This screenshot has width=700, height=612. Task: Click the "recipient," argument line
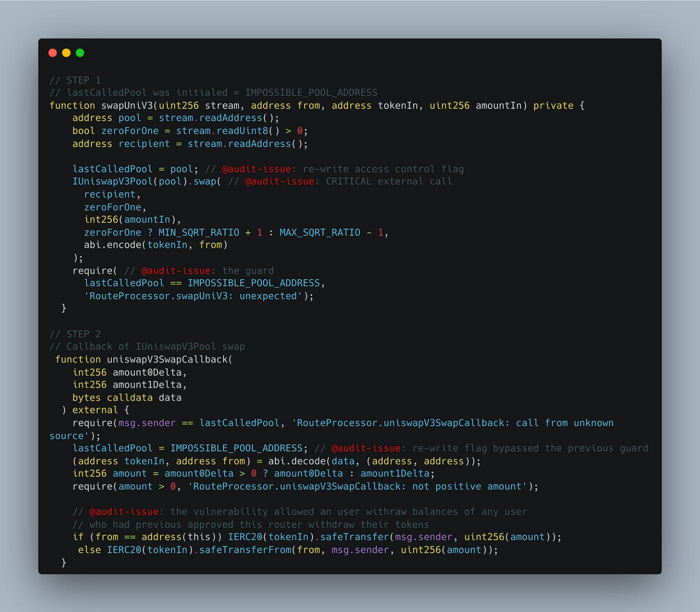click(x=112, y=194)
